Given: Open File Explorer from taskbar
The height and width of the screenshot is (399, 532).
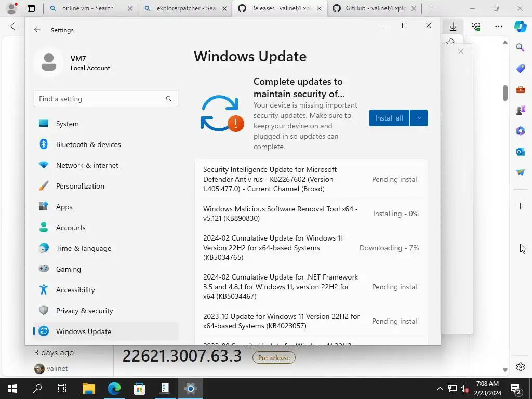Looking at the screenshot, I should click(x=89, y=389).
